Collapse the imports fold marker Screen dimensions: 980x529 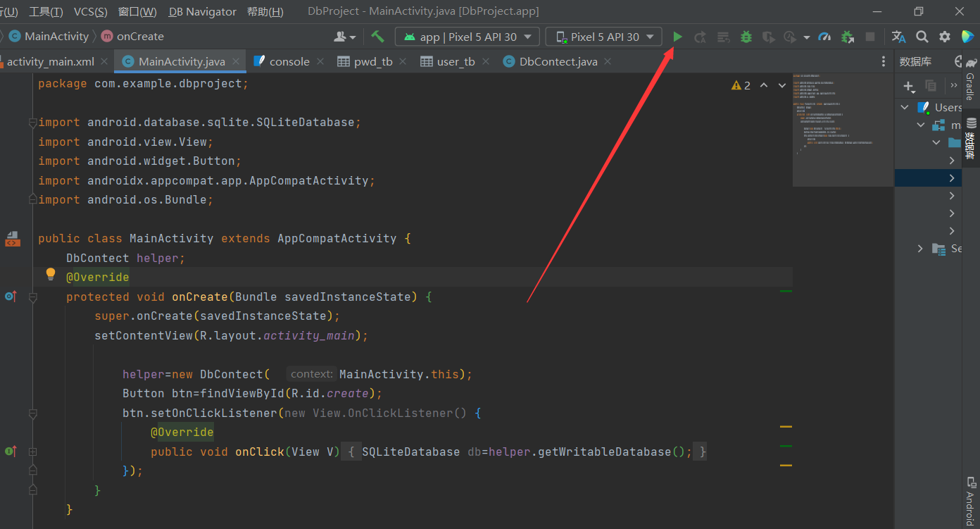(x=32, y=123)
